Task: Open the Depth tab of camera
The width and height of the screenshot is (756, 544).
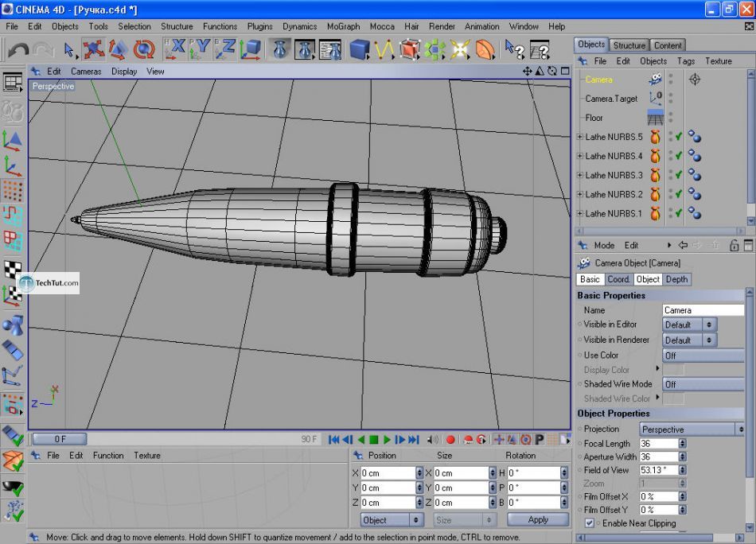Action: [677, 279]
